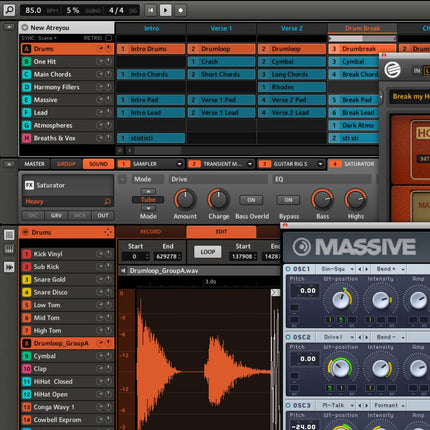This screenshot has width=430, height=430.
Task: Select the Lead group F icon
Action: [27, 113]
